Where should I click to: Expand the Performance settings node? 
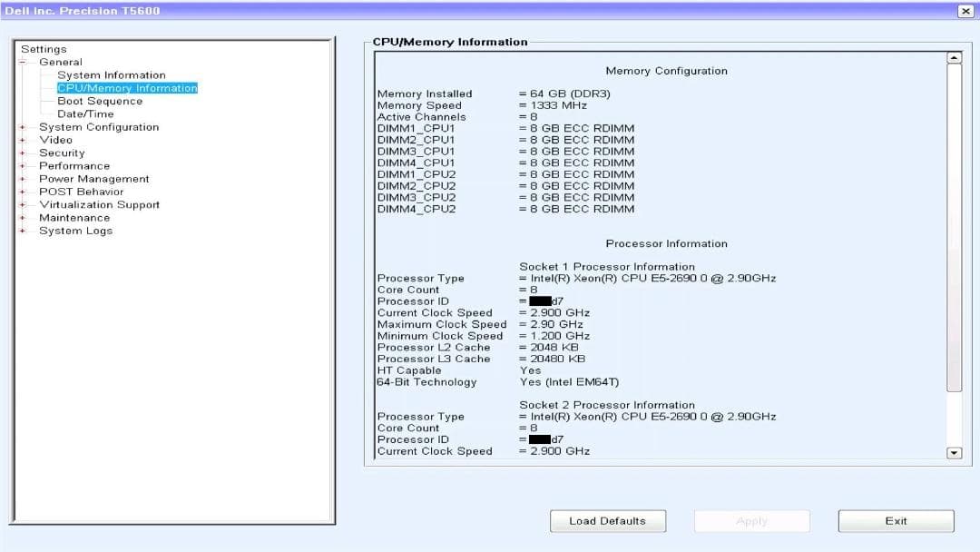(x=23, y=165)
